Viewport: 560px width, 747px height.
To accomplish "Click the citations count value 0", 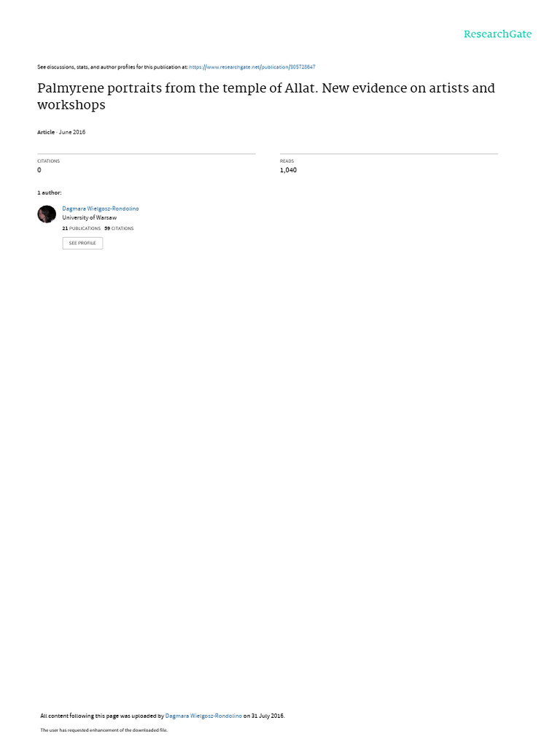I will tap(39, 170).
